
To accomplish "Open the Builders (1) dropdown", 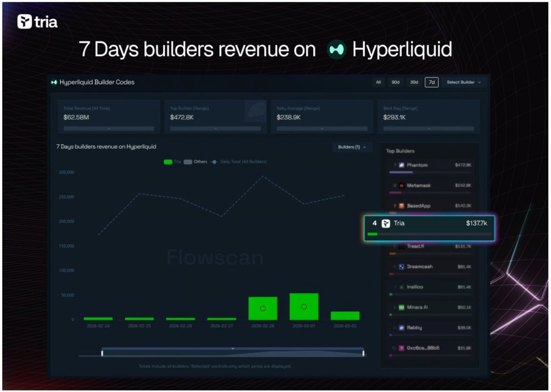I will [x=352, y=147].
